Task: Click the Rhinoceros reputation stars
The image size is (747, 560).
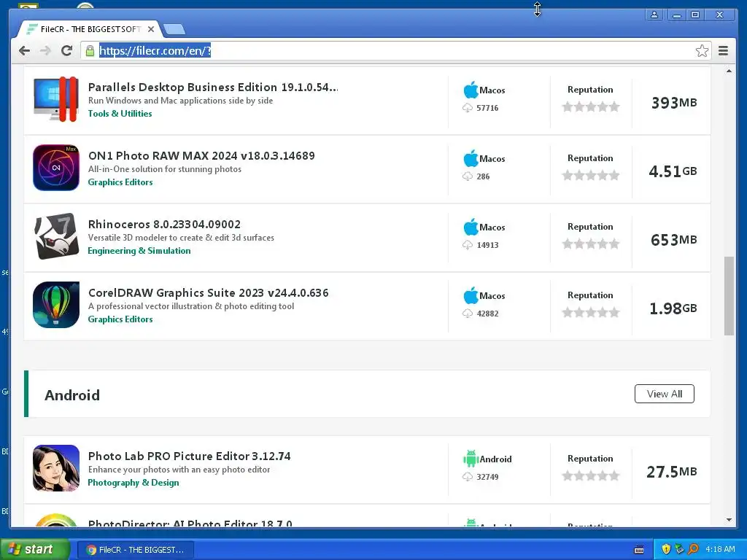Action: point(591,244)
